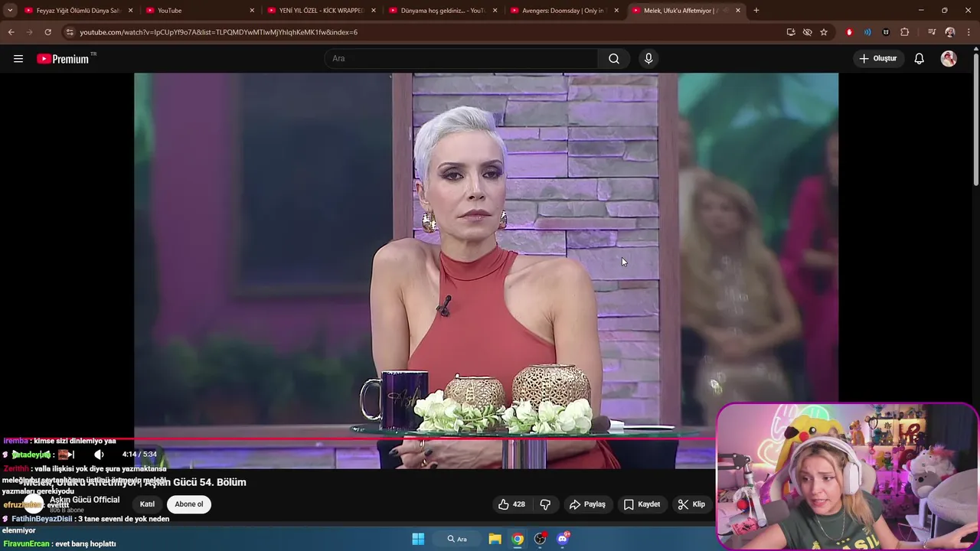Open media controls playlist-note icon
This screenshot has height=551, width=980.
(932, 32)
